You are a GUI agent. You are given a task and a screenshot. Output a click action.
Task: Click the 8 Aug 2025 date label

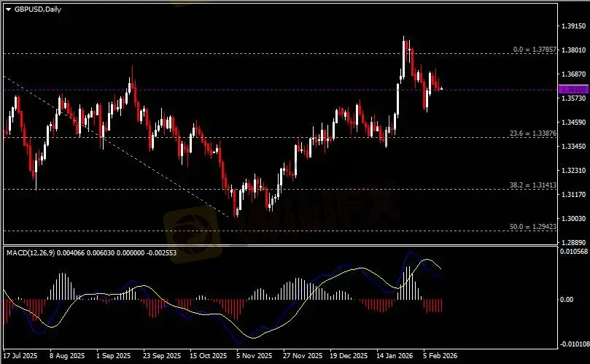click(x=67, y=356)
